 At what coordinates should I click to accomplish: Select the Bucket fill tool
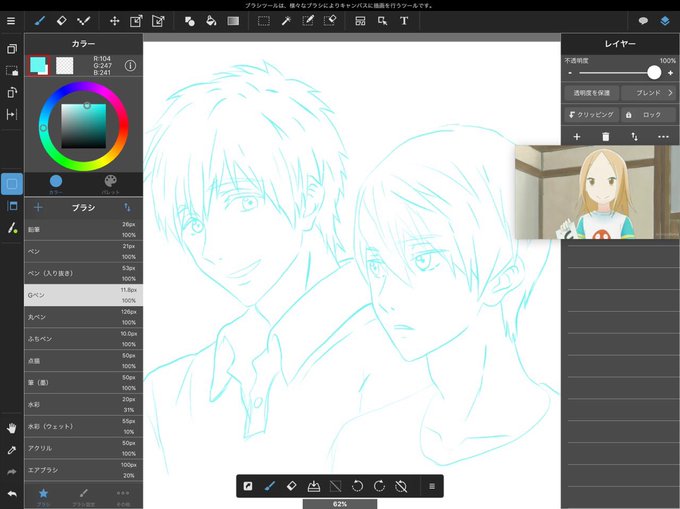211,21
